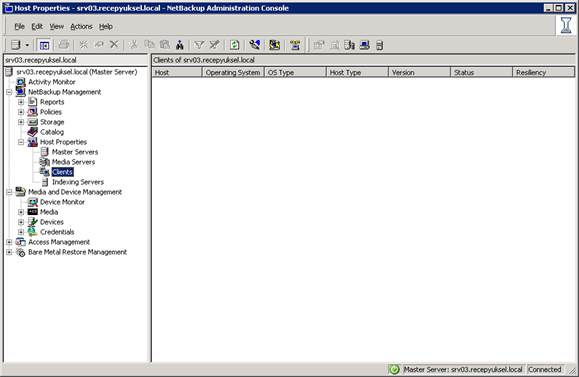Select the Storage tree item

pos(52,122)
